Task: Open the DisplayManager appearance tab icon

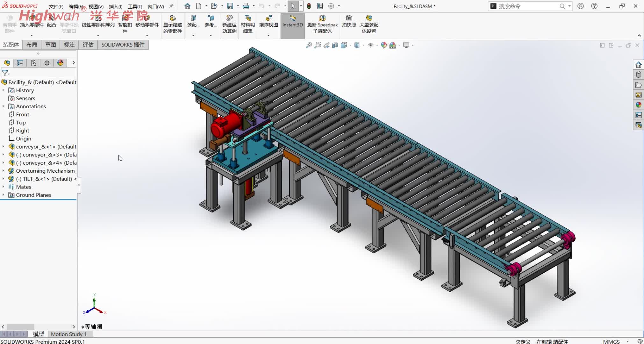Action: tap(60, 63)
